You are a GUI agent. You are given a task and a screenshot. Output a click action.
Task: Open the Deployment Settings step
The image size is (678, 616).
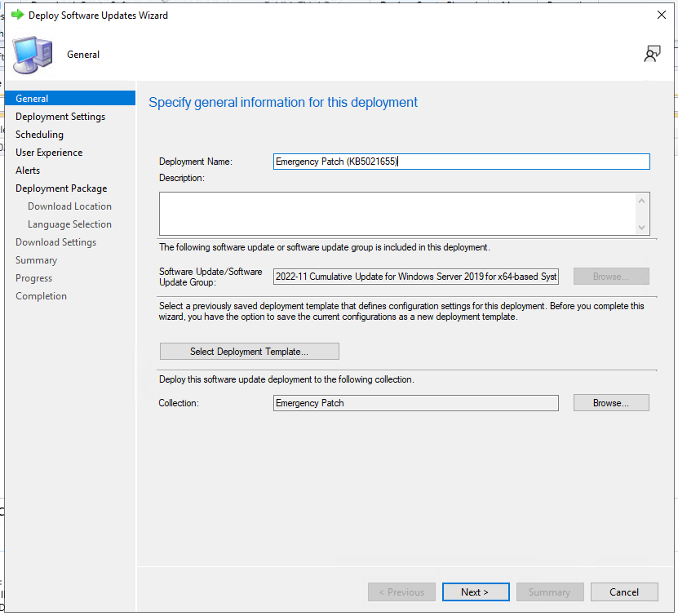60,117
